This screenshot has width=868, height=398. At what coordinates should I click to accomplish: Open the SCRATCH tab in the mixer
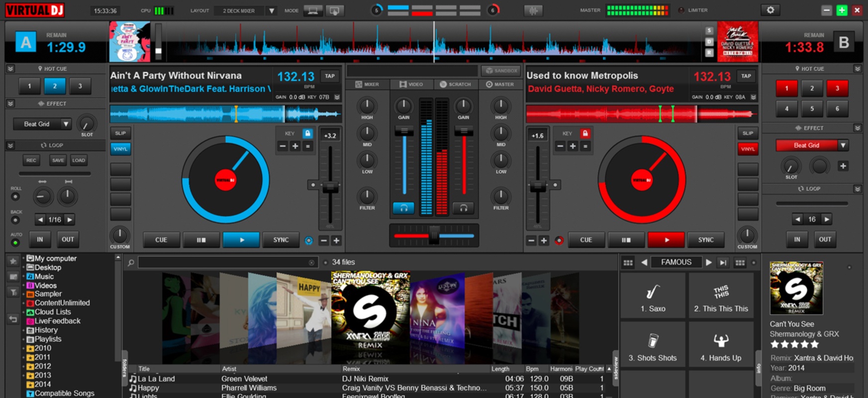pyautogui.click(x=455, y=85)
